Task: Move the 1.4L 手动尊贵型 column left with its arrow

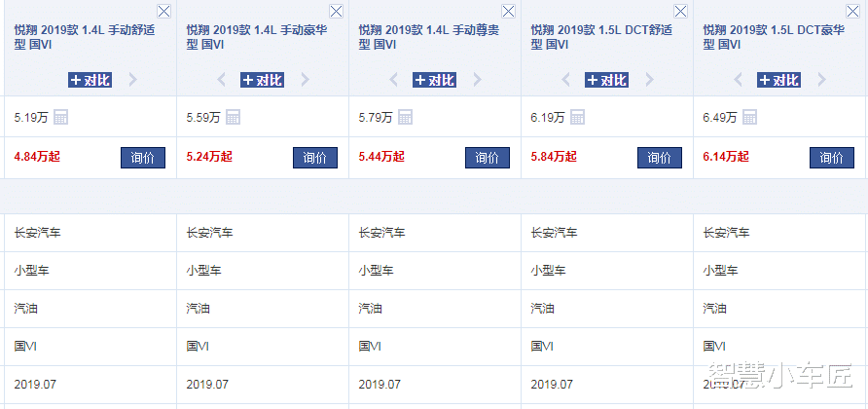Action: tap(393, 80)
